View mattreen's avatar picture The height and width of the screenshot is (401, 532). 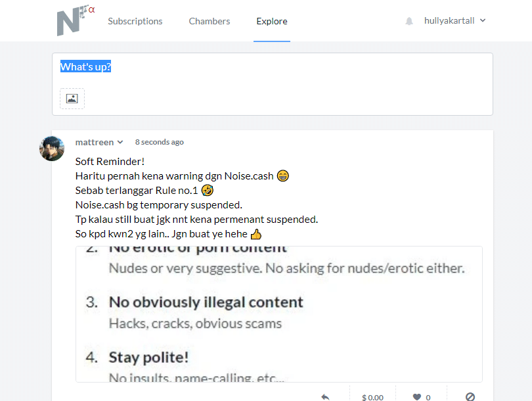click(x=52, y=149)
